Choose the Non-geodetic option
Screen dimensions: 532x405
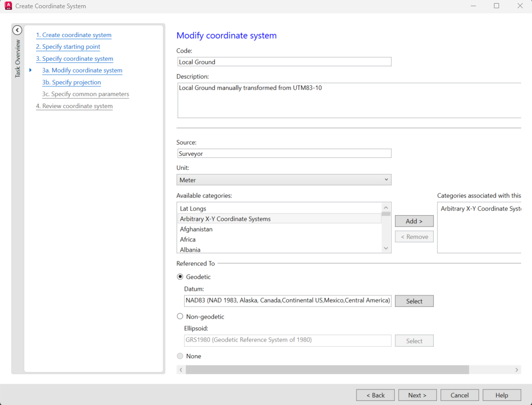180,316
